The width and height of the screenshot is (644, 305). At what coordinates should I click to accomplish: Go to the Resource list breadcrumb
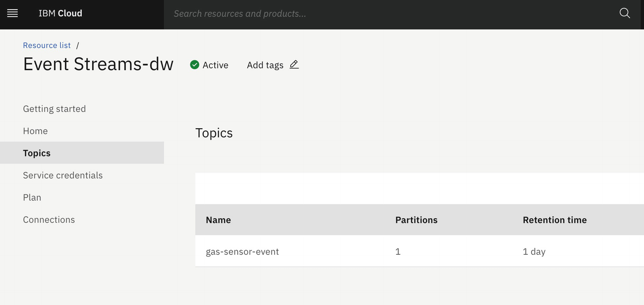coord(47,45)
